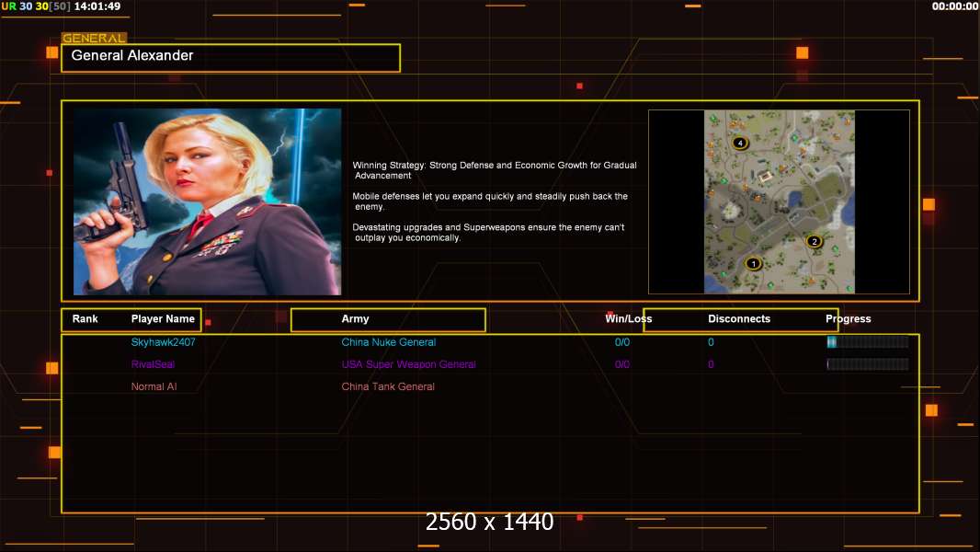Select player Skyhawk2407
The height and width of the screenshot is (552, 980).
(163, 342)
